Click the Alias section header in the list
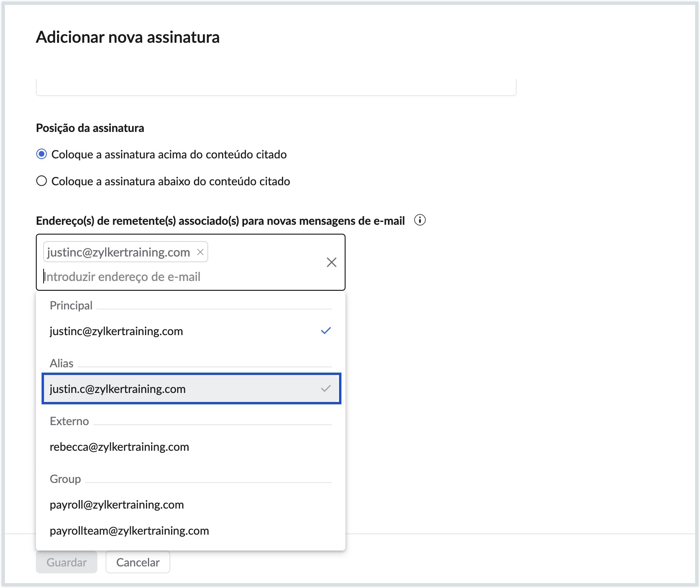The image size is (700, 588). [62, 363]
